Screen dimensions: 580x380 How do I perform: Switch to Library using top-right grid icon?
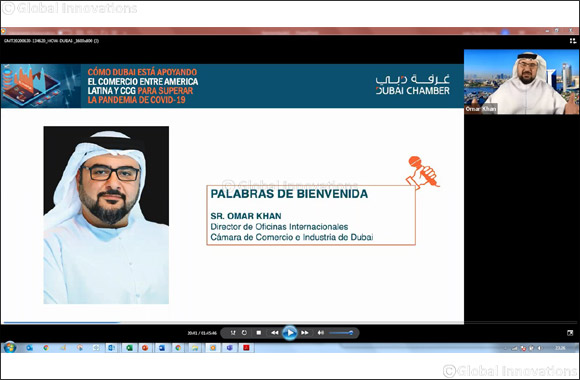(x=573, y=41)
